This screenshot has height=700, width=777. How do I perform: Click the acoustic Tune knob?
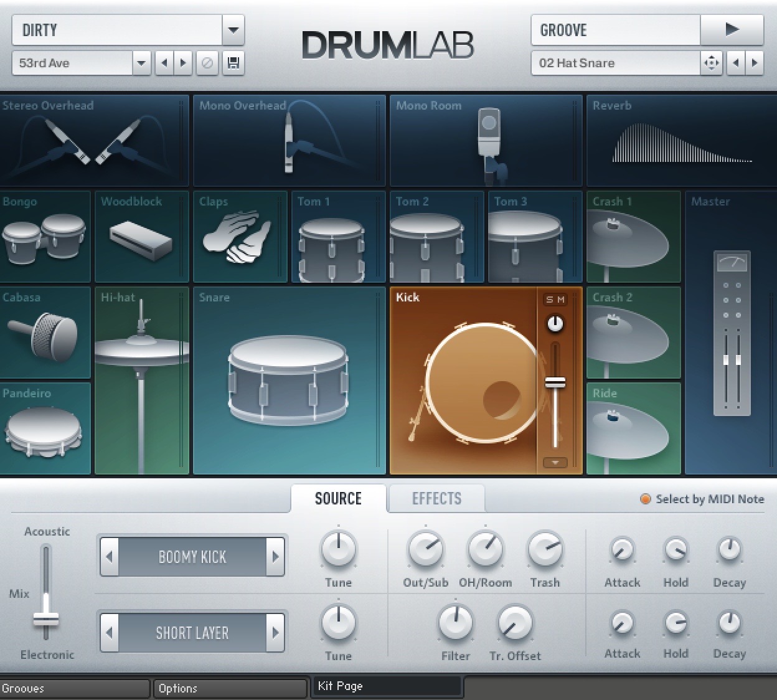[x=338, y=549]
